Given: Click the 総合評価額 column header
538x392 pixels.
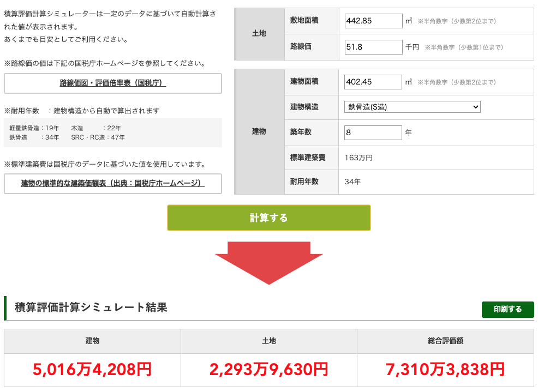Looking at the screenshot, I should click(445, 341).
